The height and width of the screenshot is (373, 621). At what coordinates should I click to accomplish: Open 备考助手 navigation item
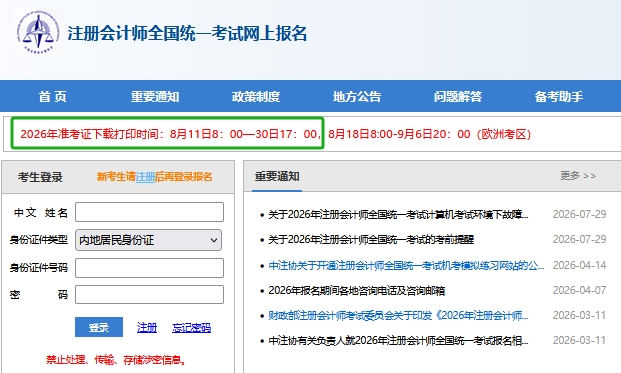coord(559,97)
